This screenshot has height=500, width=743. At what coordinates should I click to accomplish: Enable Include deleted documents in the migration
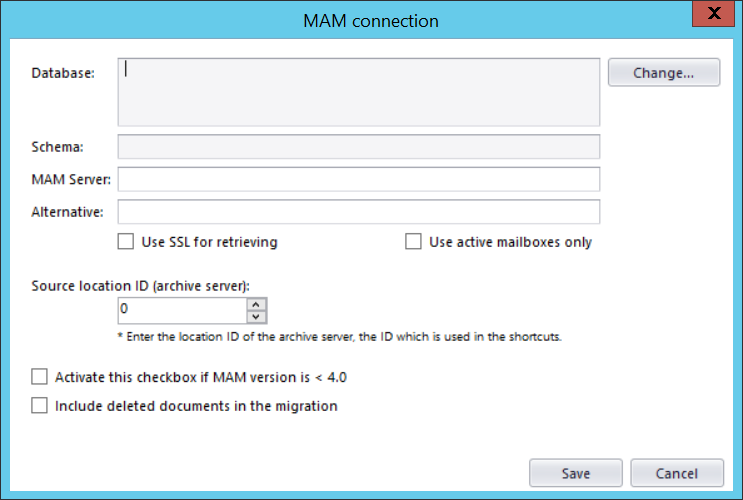tap(40, 406)
